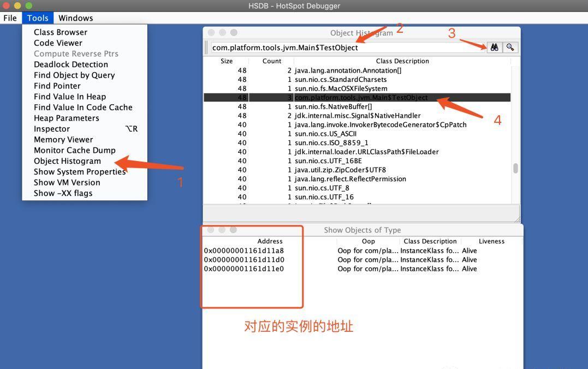Select Find Object by Query
This screenshot has height=369, width=588.
point(85,75)
